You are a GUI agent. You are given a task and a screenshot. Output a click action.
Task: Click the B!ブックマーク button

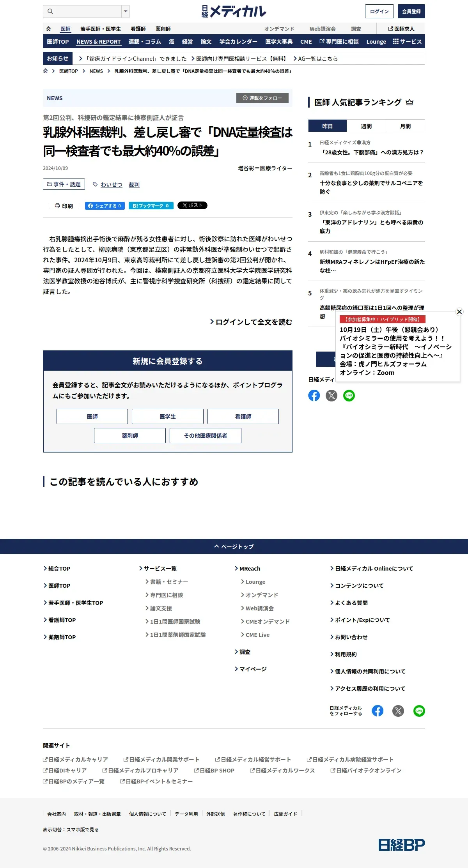[151, 206]
